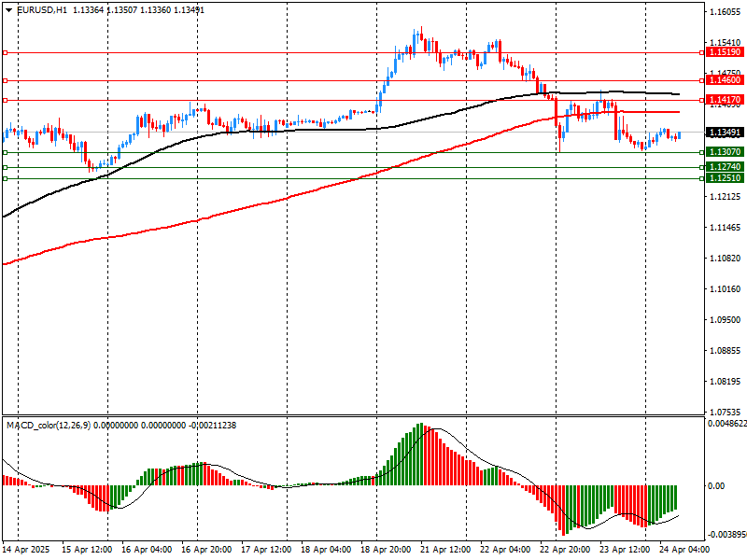Viewport: 747px width, 560px height.
Task: Click the left anchor square of the 1.13070 line
Action: [5, 152]
